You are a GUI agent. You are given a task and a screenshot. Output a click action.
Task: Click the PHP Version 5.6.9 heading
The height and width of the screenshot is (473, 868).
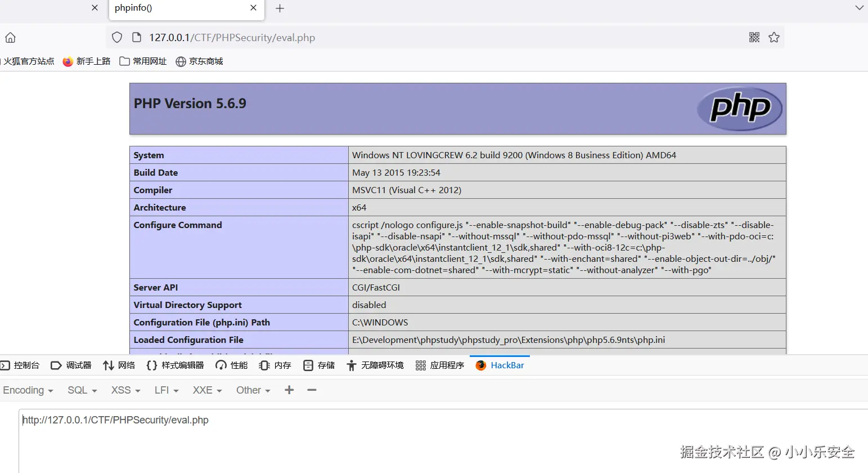click(x=190, y=104)
